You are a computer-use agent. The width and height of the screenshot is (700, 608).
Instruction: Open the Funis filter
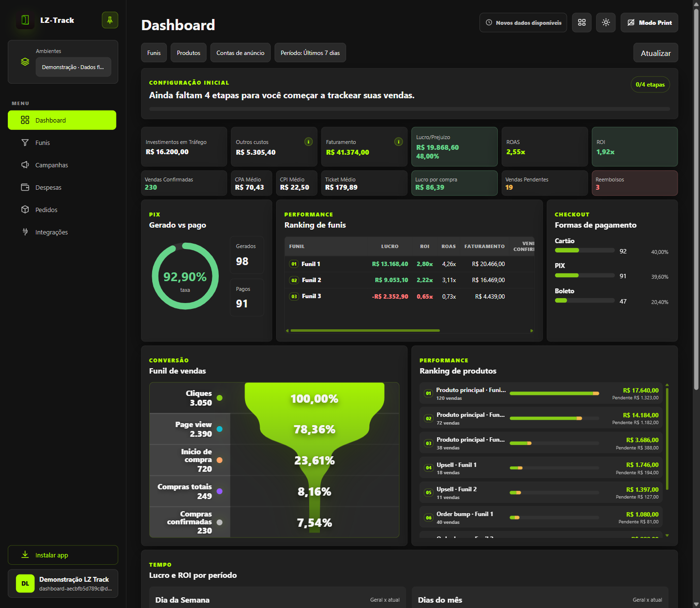tap(154, 53)
